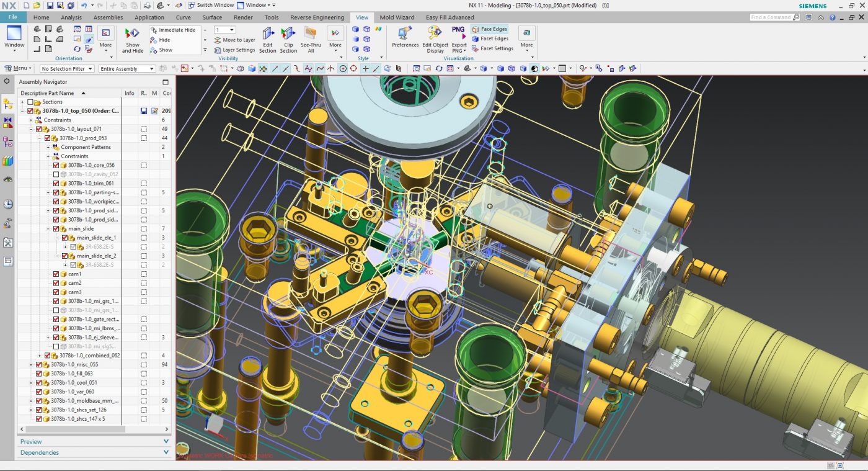
Task: Open the Constraint Navigator sidebar tab
Action: 7,123
